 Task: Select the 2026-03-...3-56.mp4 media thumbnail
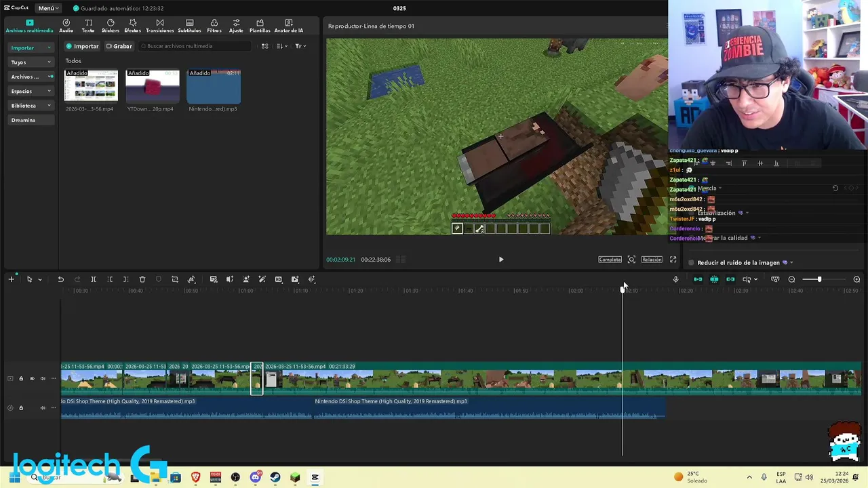pyautogui.click(x=91, y=86)
